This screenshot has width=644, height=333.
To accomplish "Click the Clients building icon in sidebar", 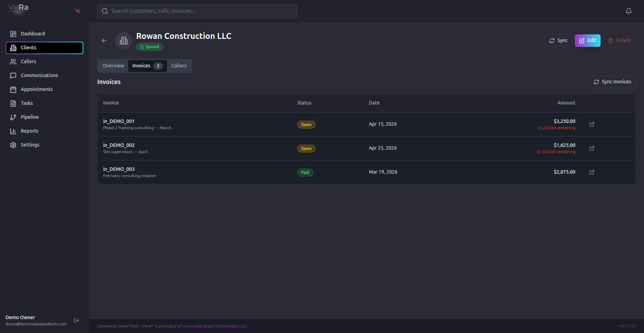I will pos(13,48).
